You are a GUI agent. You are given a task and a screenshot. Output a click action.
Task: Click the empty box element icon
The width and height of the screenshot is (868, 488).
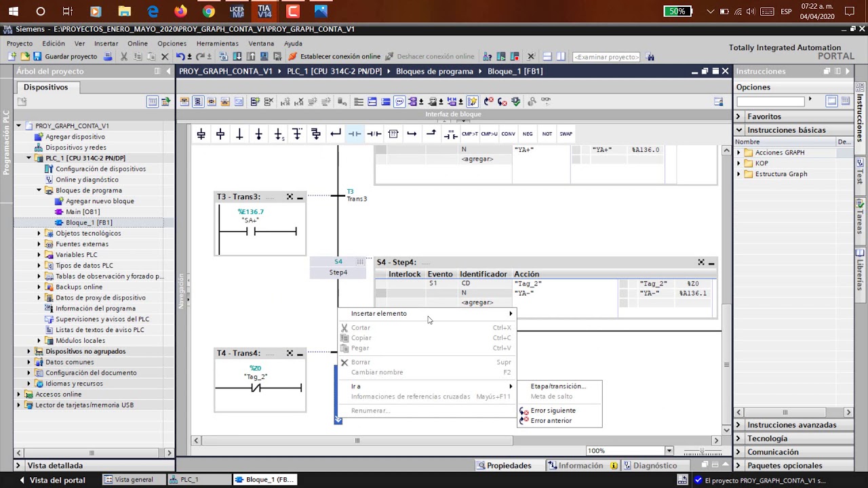393,134
